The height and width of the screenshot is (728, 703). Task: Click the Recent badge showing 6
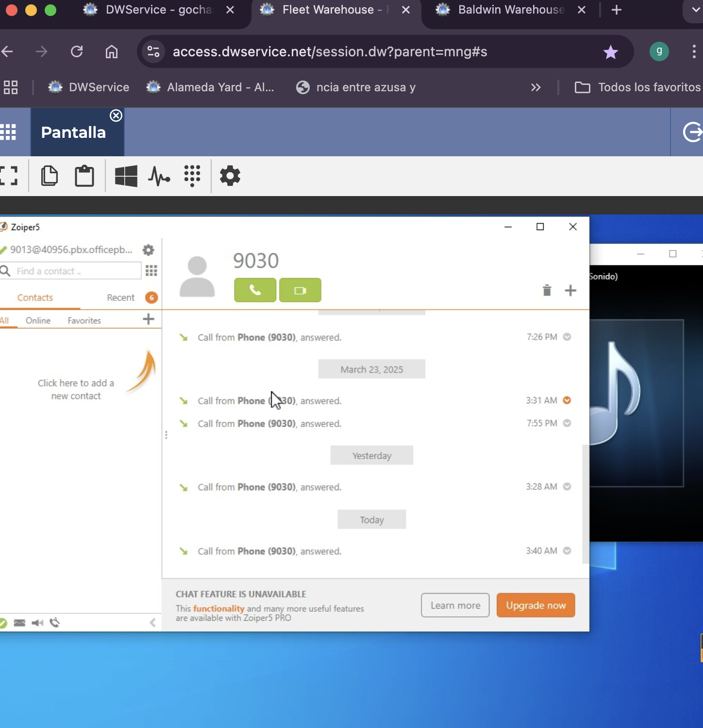click(x=151, y=298)
